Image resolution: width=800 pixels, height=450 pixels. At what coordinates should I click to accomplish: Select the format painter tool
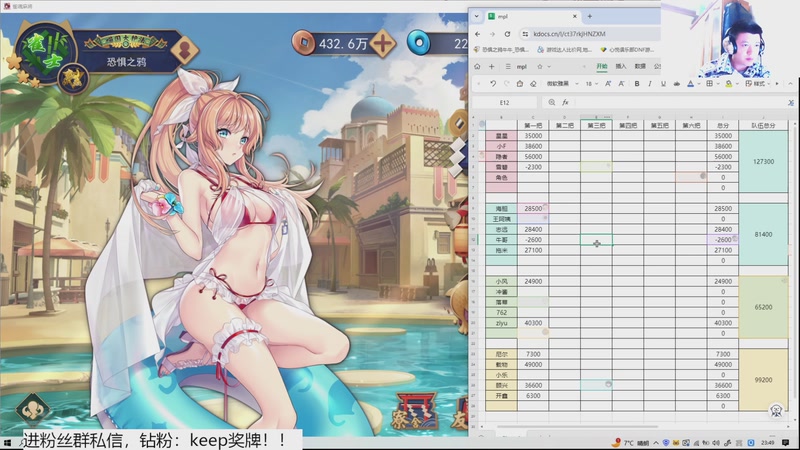(520, 84)
